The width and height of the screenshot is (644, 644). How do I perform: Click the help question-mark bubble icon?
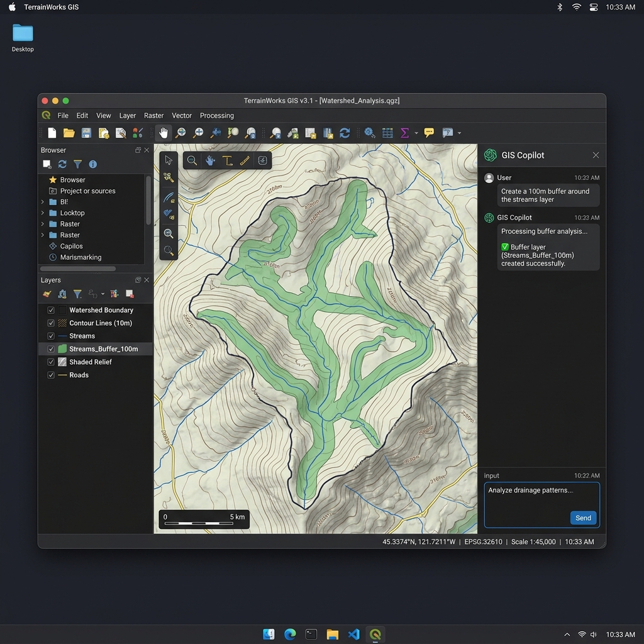(447, 132)
